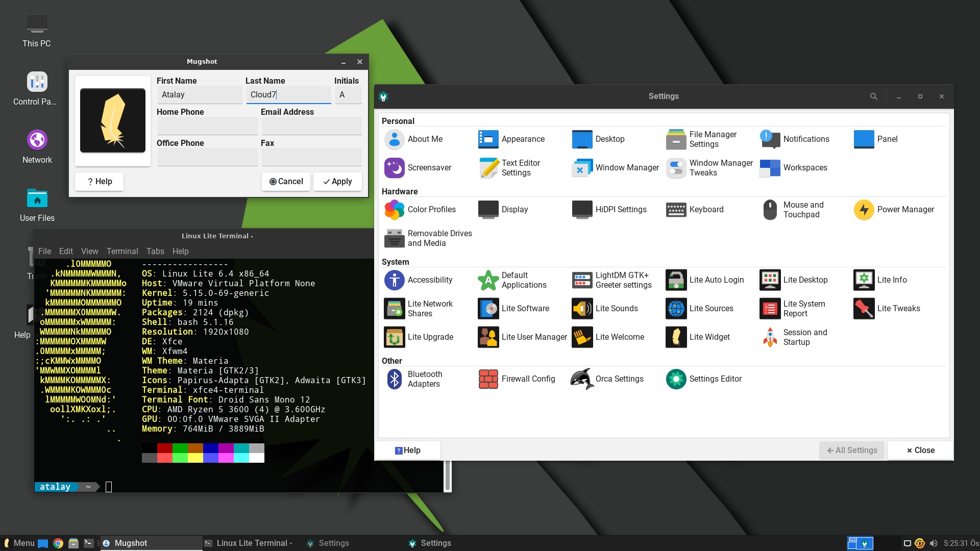Open the Terminal menu in the terminal window
Screen dimensions: 980x551
(x=122, y=252)
